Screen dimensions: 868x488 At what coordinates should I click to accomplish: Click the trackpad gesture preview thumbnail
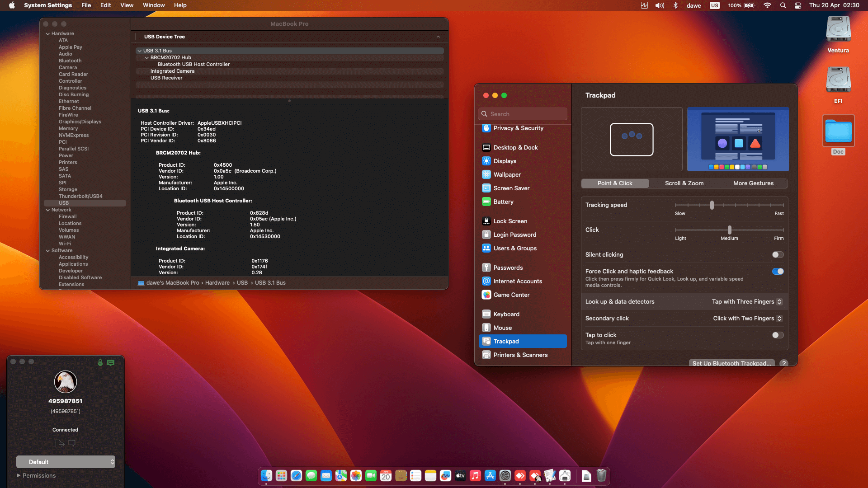[x=632, y=139]
